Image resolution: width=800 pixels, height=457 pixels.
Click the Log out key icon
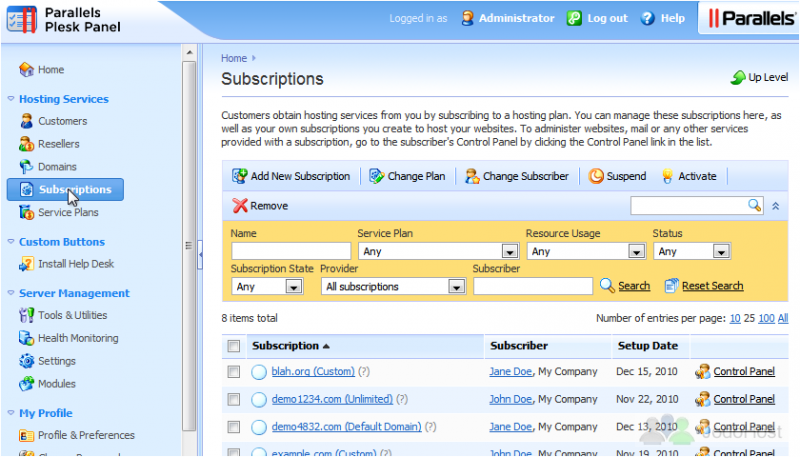(574, 18)
